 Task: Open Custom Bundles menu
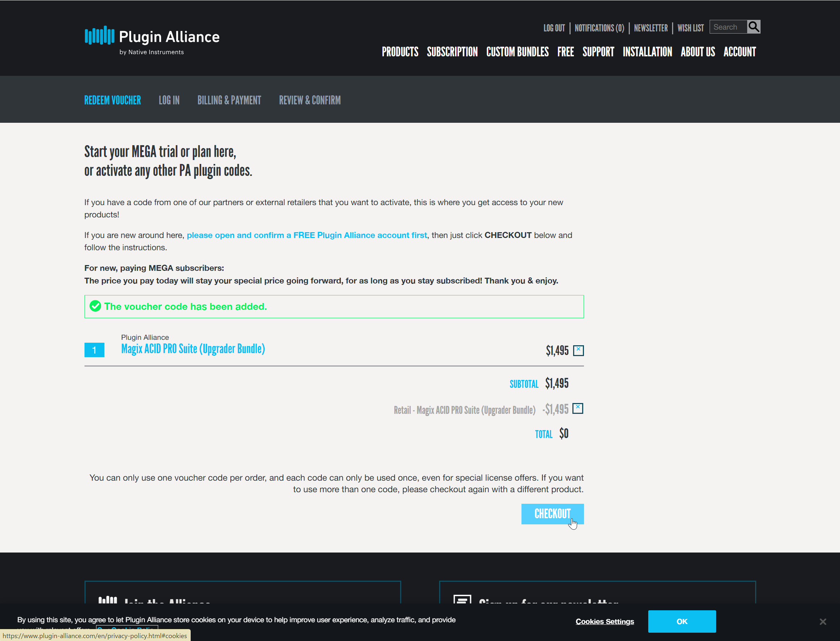[x=517, y=52]
